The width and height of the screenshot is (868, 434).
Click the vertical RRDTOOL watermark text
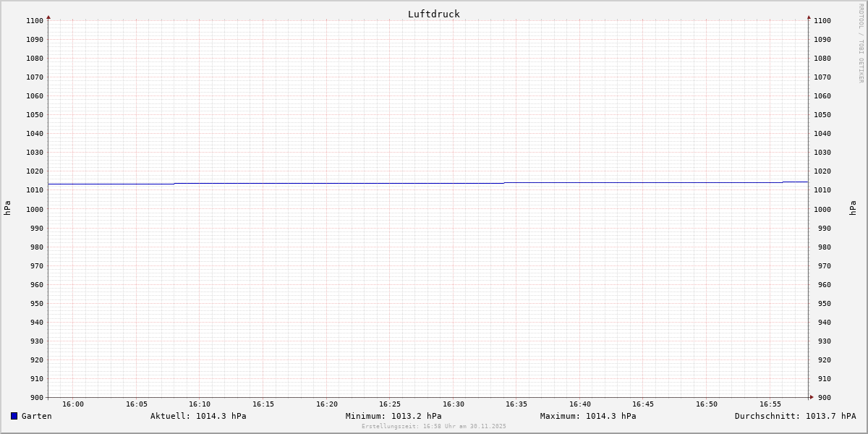coord(861,43)
